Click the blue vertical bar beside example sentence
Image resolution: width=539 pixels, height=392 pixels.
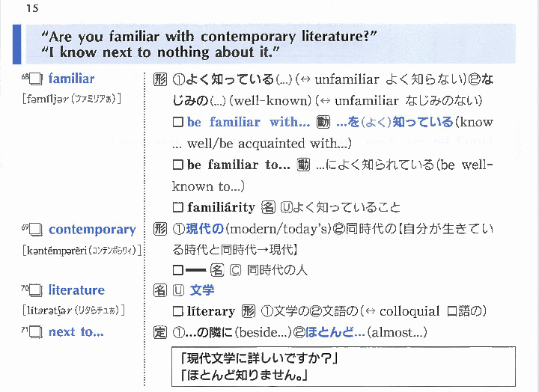(16, 44)
